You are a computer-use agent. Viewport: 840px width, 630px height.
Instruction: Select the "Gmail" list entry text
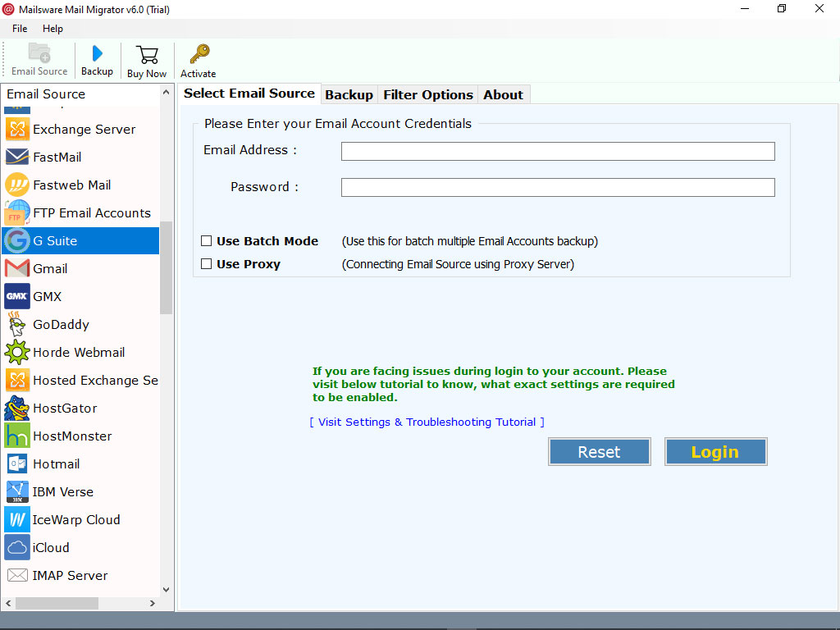pos(50,268)
